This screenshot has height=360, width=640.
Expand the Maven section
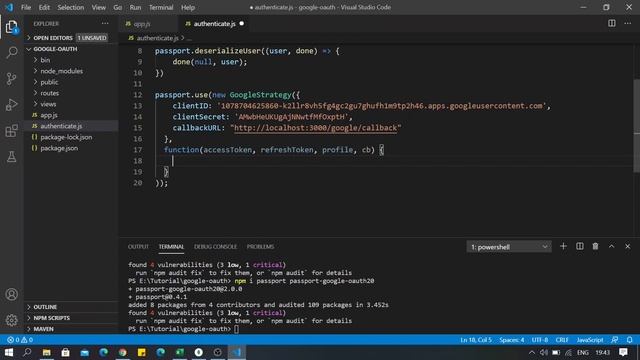click(x=71, y=329)
